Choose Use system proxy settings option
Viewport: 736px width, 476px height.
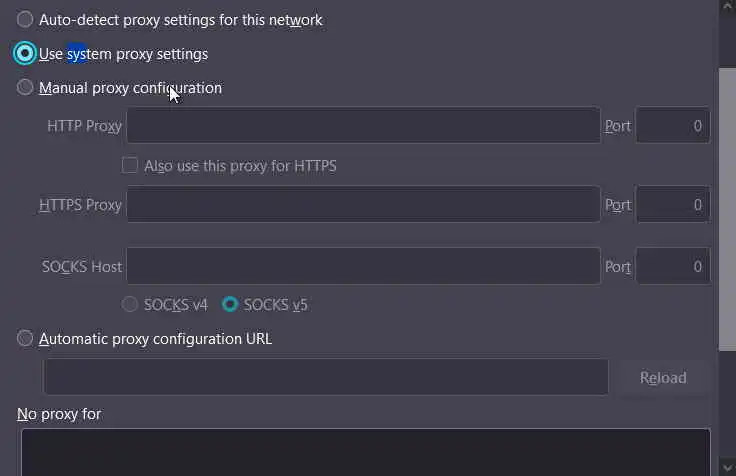tap(25, 53)
